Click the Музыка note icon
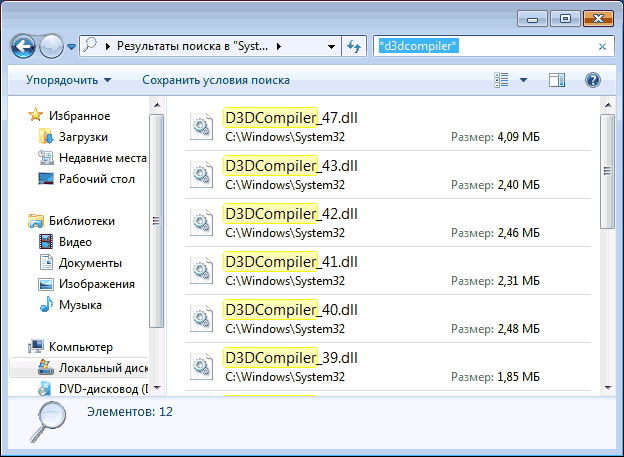Screen dimensions: 624x457 coord(46,305)
